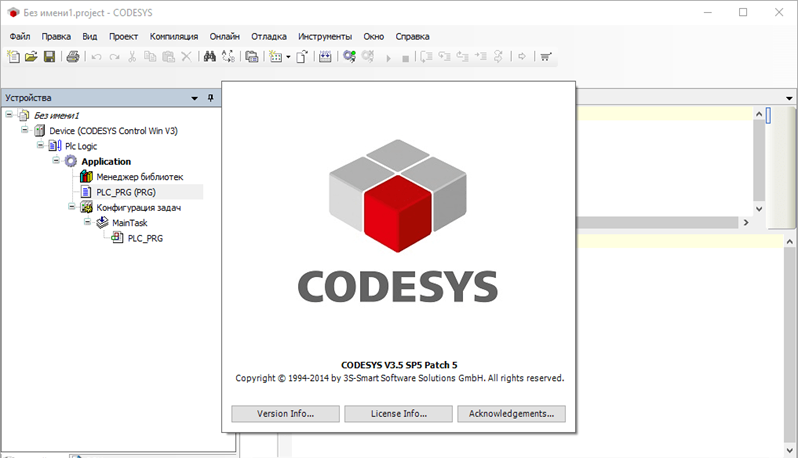Open the Правка menu
The width and height of the screenshot is (798, 458).
click(x=56, y=37)
